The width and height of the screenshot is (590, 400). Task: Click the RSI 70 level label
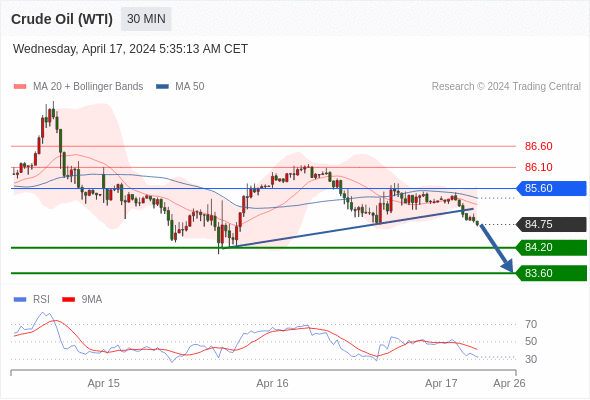531,324
